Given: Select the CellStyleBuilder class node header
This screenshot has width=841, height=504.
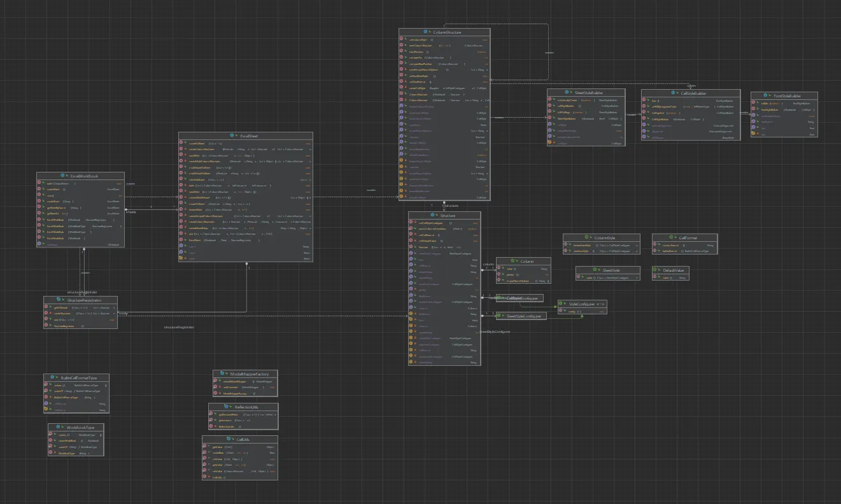Looking at the screenshot, I should click(694, 93).
